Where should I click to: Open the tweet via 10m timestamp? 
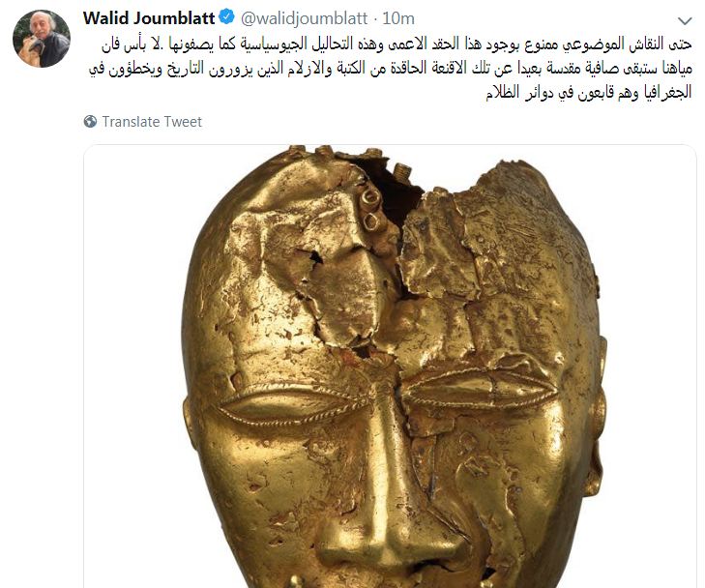point(398,18)
